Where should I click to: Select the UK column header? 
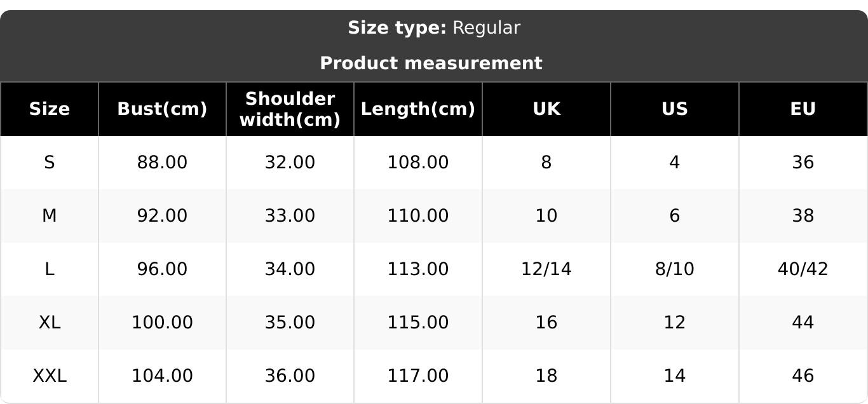tap(546, 109)
